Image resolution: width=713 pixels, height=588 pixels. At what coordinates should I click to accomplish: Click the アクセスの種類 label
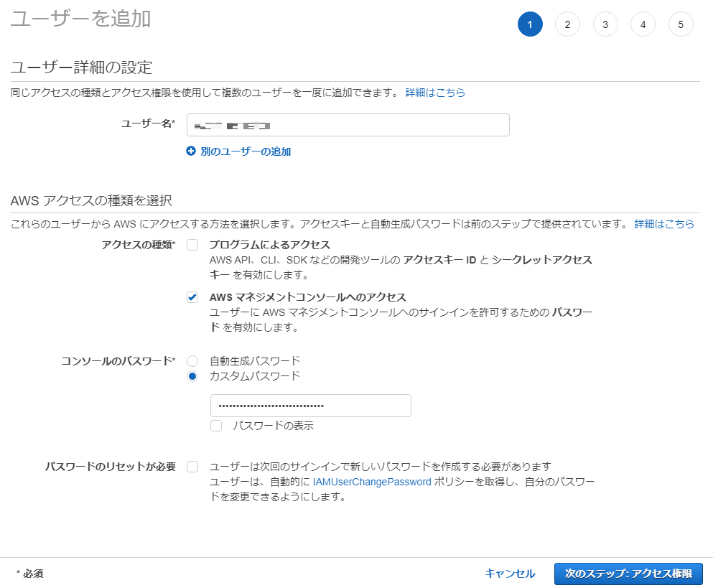[x=139, y=245]
